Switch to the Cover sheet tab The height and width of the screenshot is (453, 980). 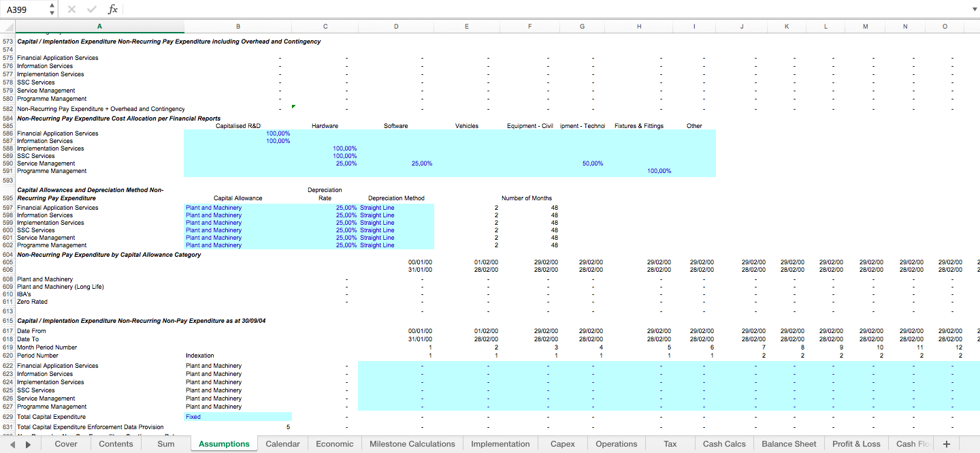pyautogui.click(x=66, y=444)
